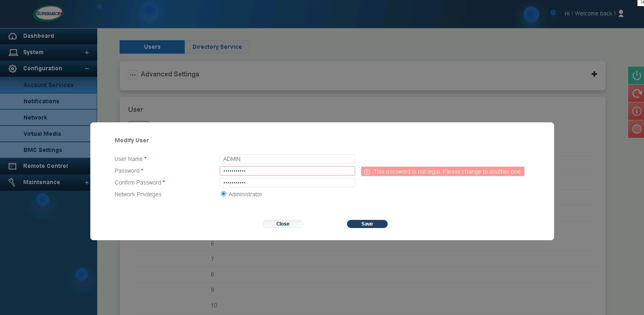Click the 'Hi ! Welcome back !' text
This screenshot has width=644, height=315.
[x=590, y=13]
